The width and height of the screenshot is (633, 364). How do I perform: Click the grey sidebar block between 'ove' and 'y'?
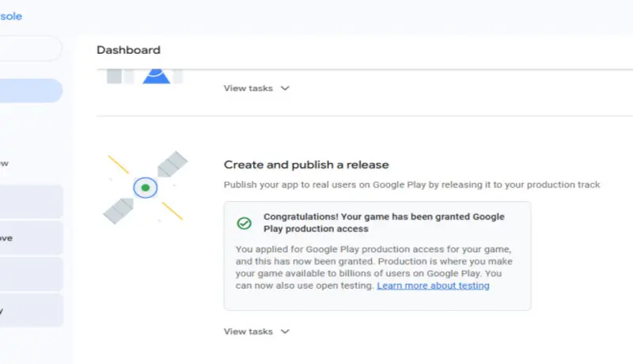coord(30,274)
